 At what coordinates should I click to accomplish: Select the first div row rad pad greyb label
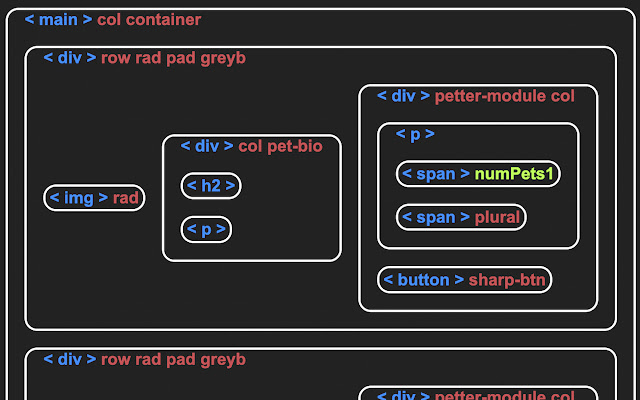144,58
